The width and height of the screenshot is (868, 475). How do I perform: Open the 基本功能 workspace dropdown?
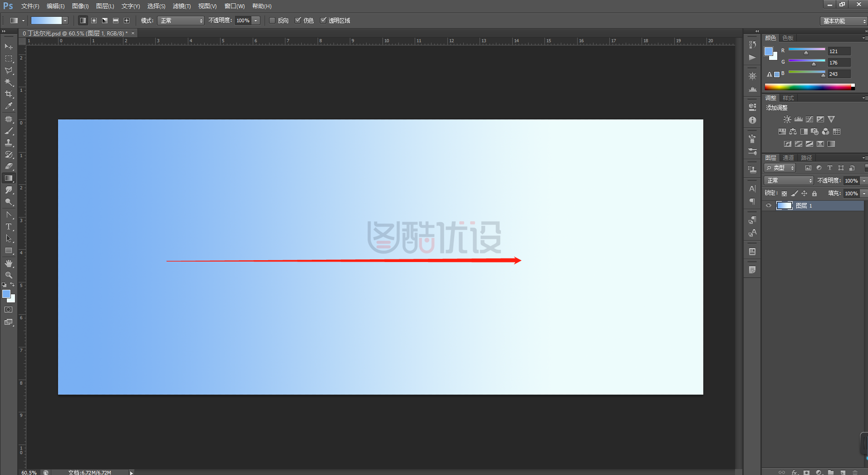click(x=843, y=21)
